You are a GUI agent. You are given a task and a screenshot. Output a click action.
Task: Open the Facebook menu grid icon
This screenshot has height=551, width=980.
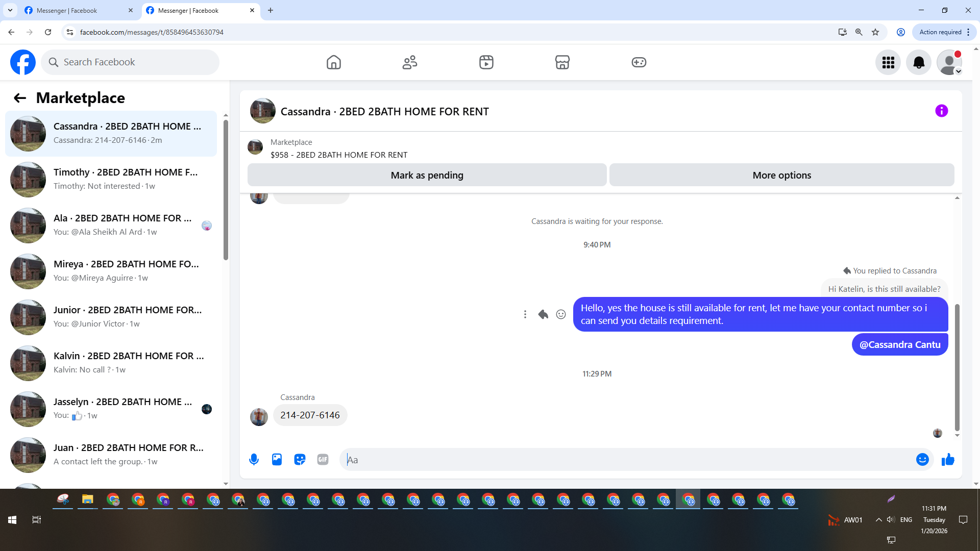pos(888,62)
